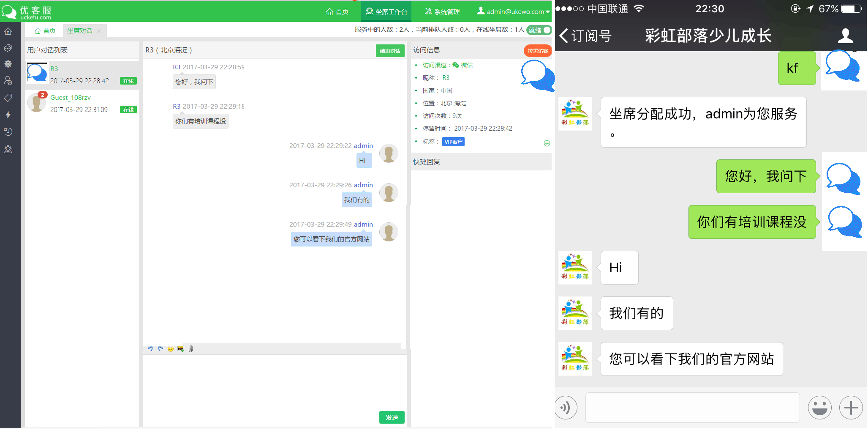Click the Guest_108rzv avatar with unread badge
This screenshot has width=868, height=430.
pyautogui.click(x=37, y=102)
